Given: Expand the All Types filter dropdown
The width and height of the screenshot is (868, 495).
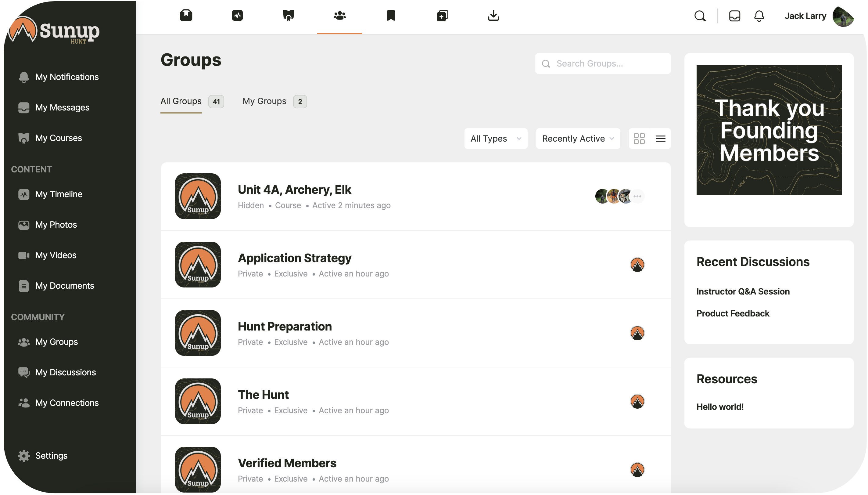Looking at the screenshot, I should coord(496,138).
